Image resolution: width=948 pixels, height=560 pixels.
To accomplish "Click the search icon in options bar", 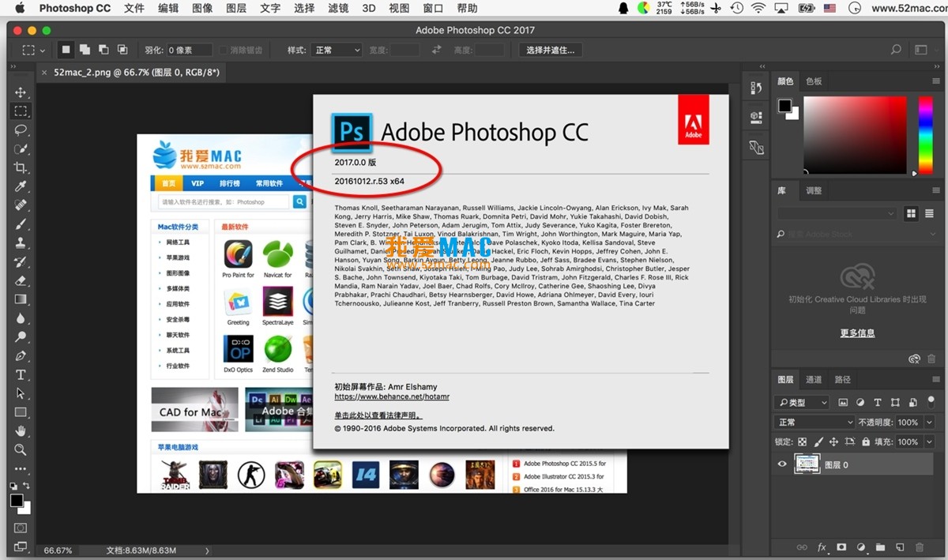I will point(896,50).
